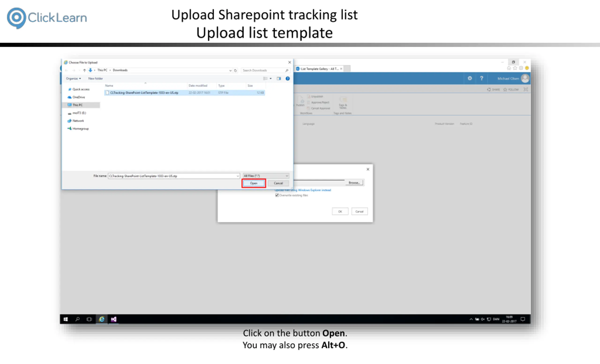The image size is (600, 364).
Task: Click the Browse... button in upload dialog
Action: coord(354,183)
